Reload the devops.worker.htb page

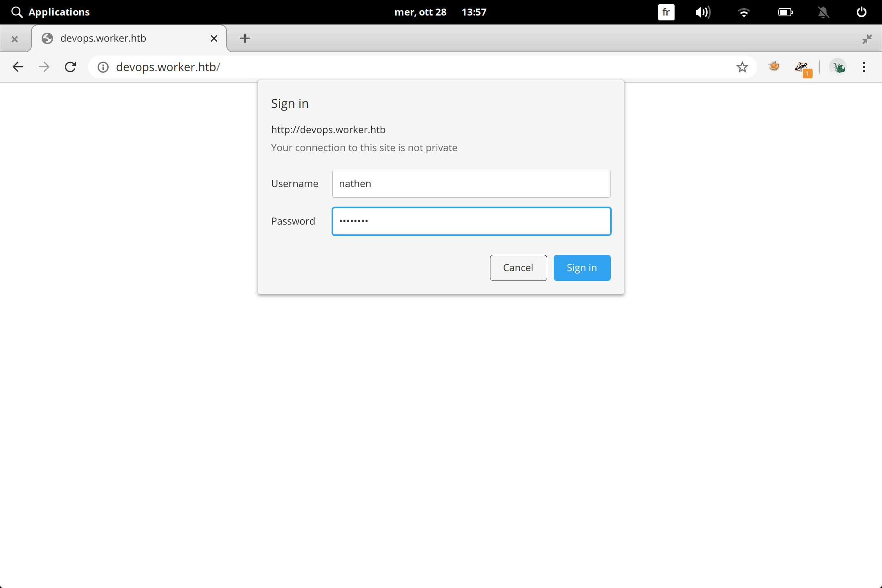pyautogui.click(x=71, y=67)
